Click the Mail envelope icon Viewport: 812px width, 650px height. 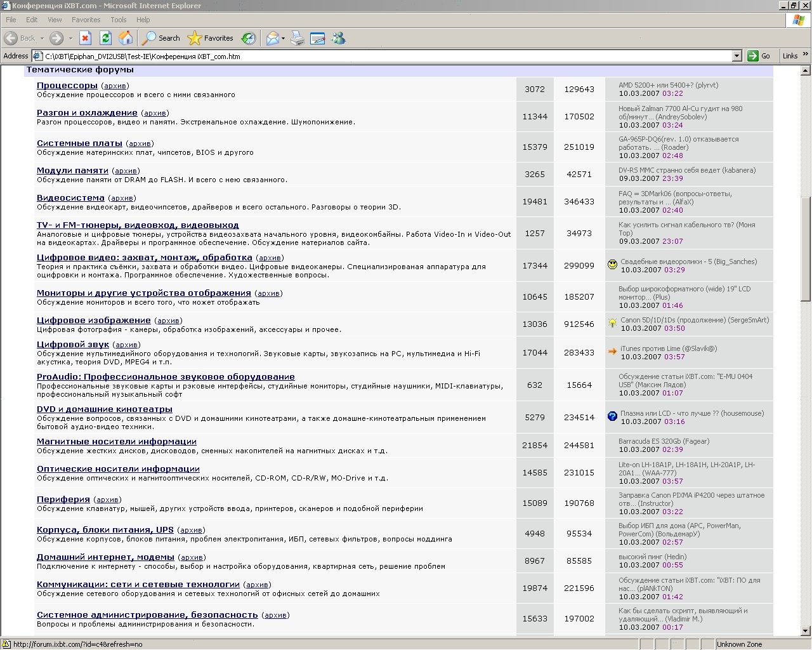272,38
